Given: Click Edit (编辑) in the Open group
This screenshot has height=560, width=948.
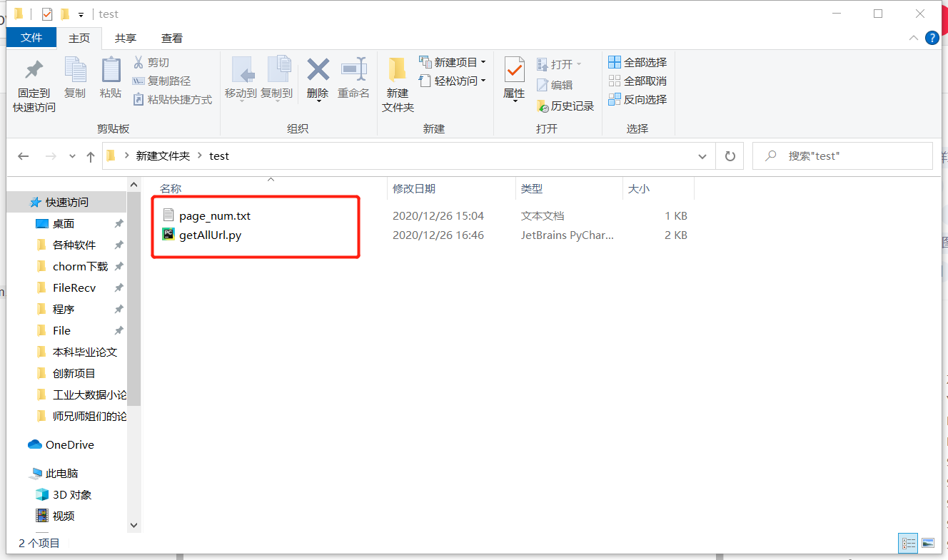Looking at the screenshot, I should tap(555, 85).
